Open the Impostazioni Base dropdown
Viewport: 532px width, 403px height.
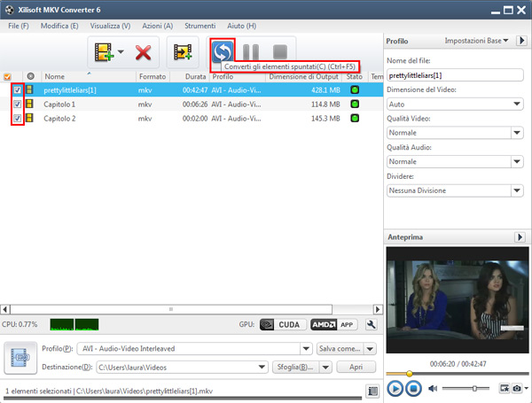coord(476,41)
